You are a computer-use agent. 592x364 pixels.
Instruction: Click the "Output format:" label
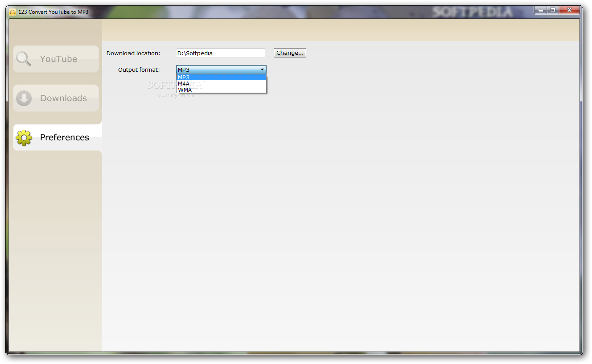pyautogui.click(x=139, y=70)
